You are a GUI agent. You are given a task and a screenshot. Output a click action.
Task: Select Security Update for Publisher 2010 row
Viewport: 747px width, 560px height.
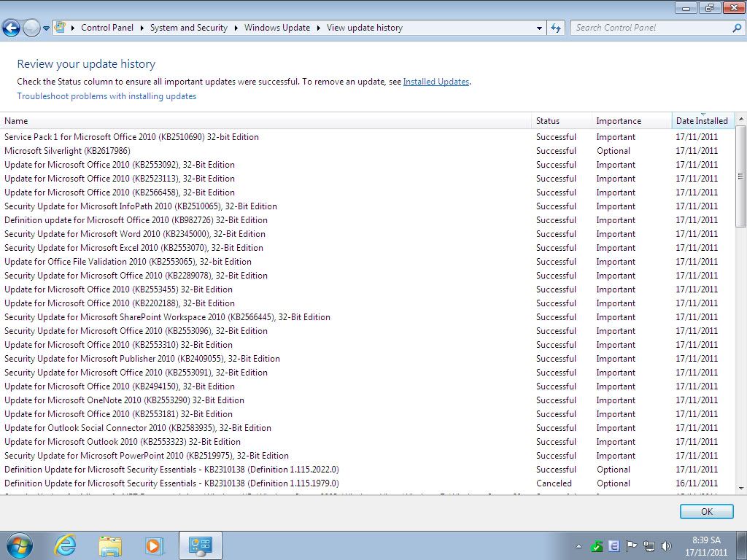[x=367, y=359]
